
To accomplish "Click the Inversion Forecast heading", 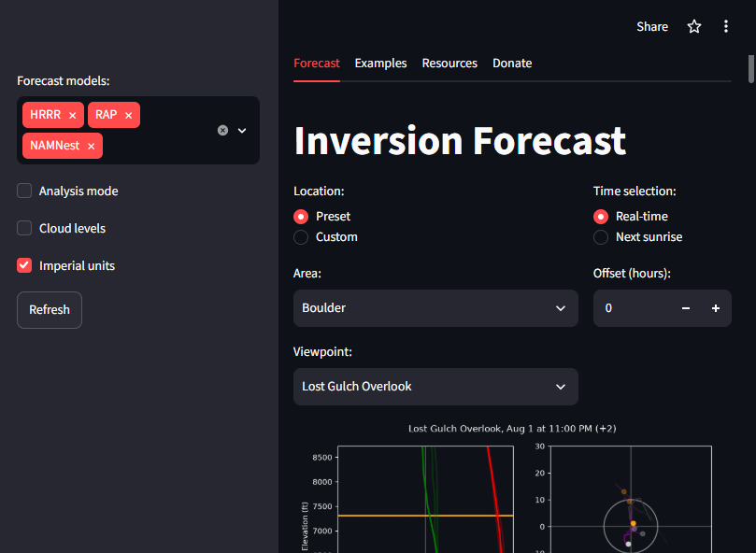I will 460,141.
